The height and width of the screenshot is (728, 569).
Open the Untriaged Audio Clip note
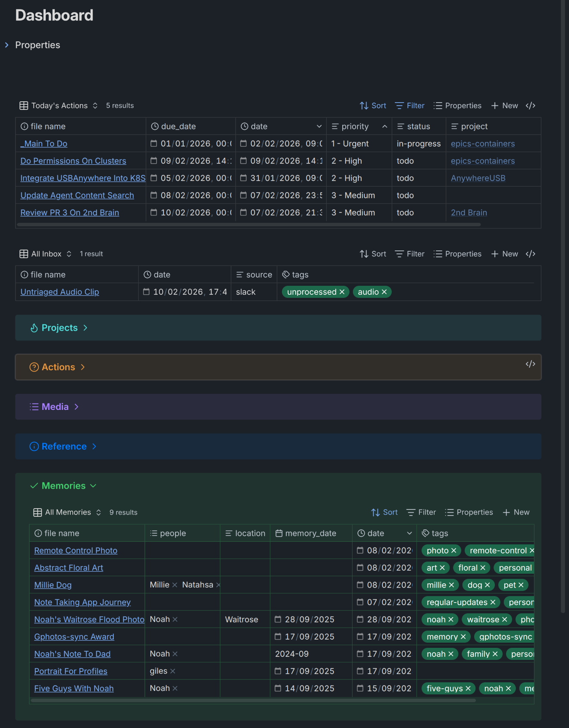[x=60, y=292]
